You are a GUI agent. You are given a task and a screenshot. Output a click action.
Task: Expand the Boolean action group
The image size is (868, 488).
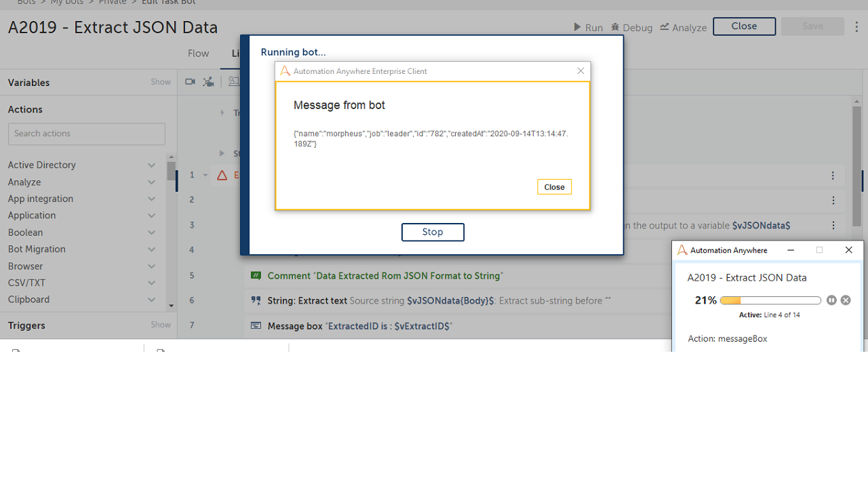click(x=152, y=232)
